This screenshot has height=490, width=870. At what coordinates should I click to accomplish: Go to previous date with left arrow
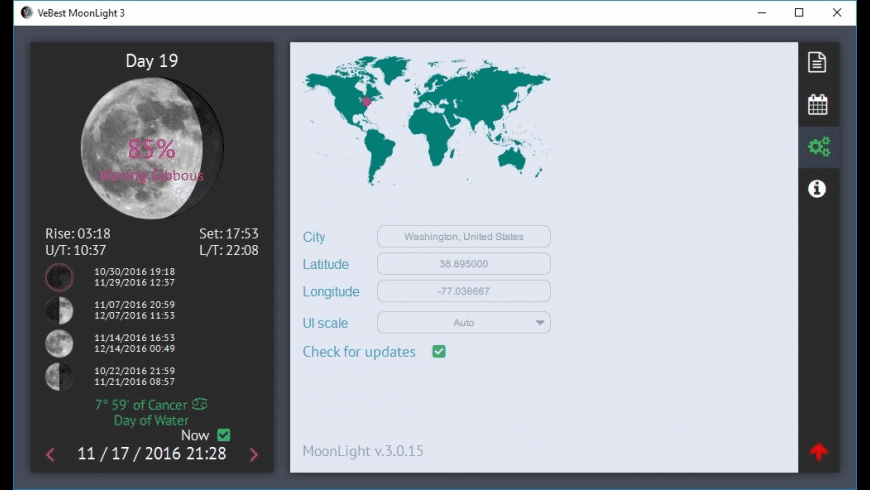[x=50, y=454]
